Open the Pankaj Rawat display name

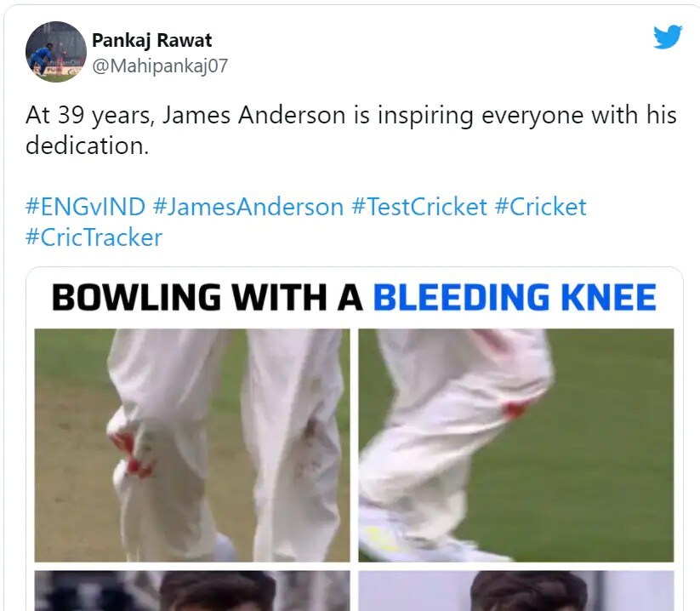tap(151, 40)
